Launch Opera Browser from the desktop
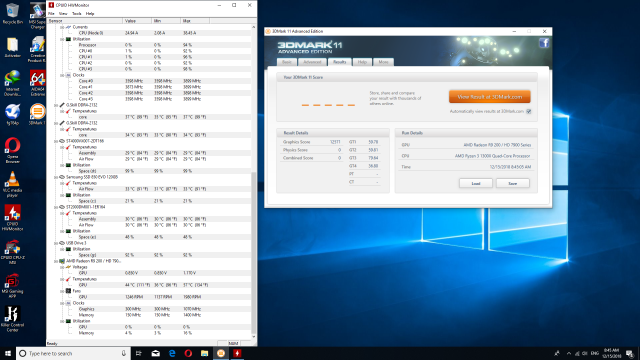Image resolution: width=640 pixels, height=360 pixels. [12, 150]
